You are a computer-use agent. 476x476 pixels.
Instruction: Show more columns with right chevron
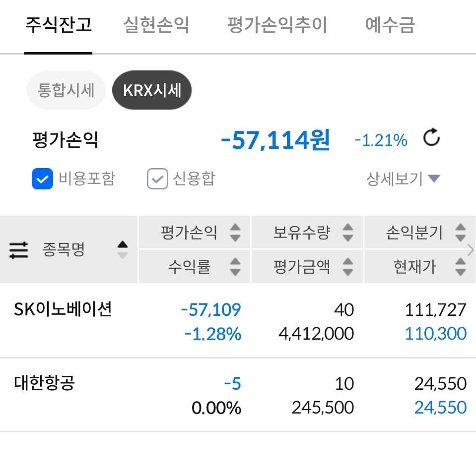click(471, 250)
